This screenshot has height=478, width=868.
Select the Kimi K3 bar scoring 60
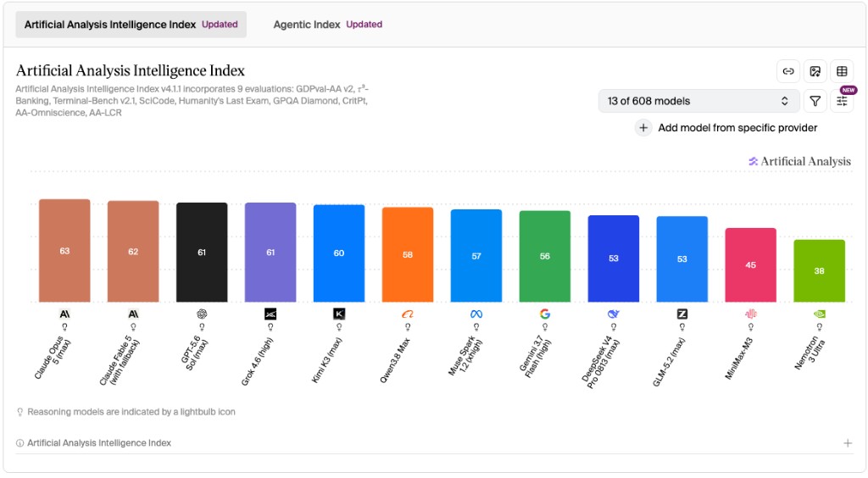[x=339, y=253]
